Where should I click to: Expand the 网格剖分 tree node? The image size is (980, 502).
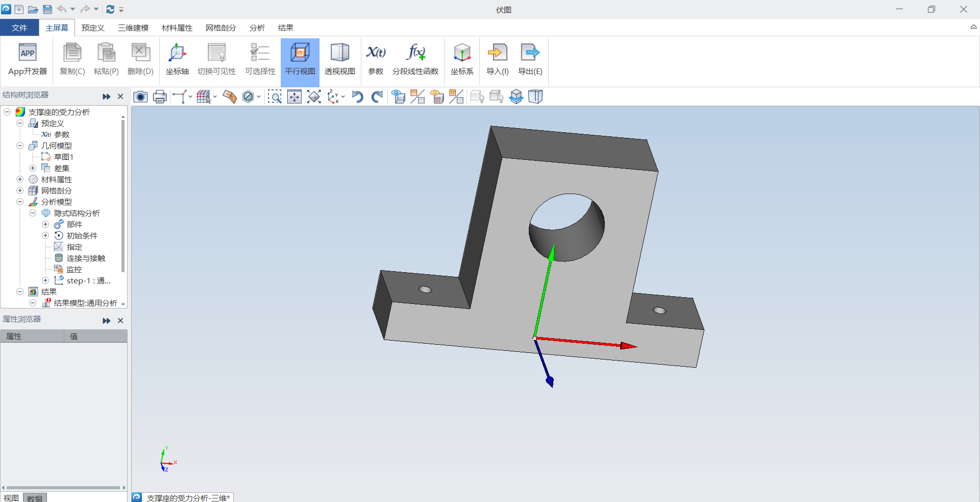pos(20,190)
